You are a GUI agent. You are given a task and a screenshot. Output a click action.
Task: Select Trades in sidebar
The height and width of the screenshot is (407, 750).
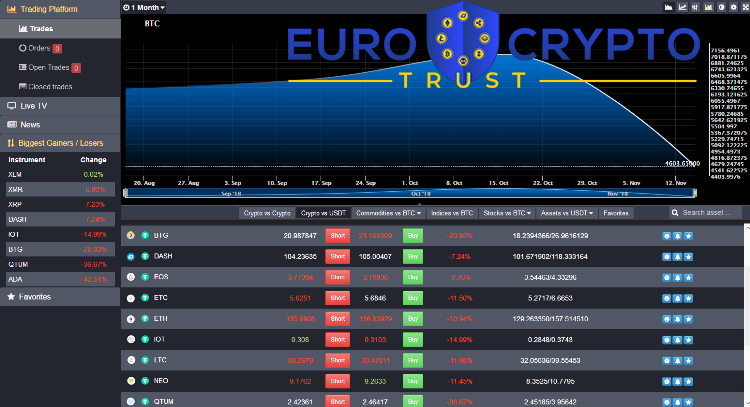(60, 29)
